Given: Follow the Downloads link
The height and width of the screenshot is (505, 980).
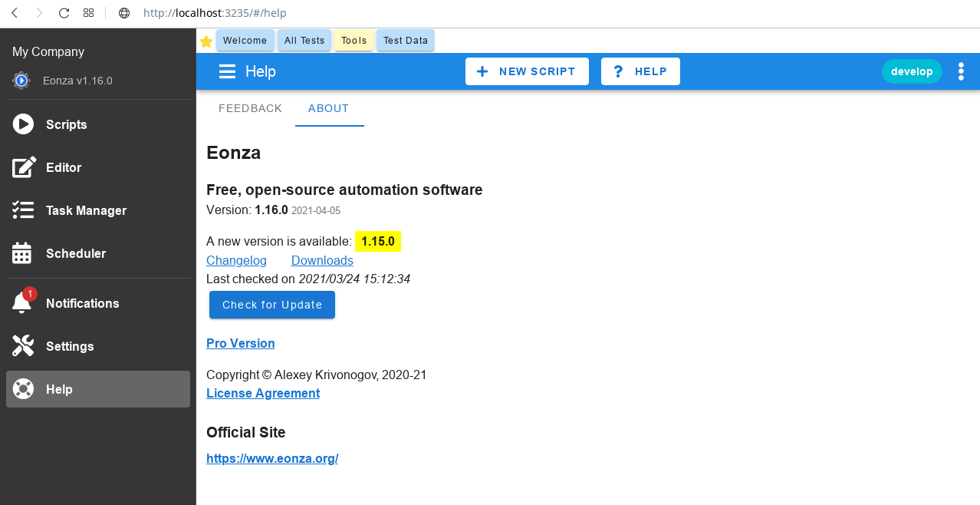Looking at the screenshot, I should [x=322, y=260].
